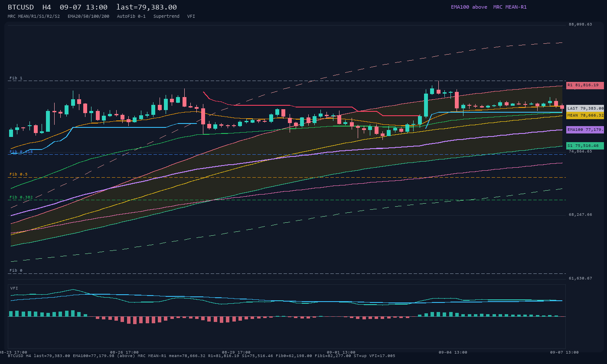Image resolution: width=607 pixels, height=364 pixels.
Task: Click the 74,864.65 price axis label
Action: [580, 151]
